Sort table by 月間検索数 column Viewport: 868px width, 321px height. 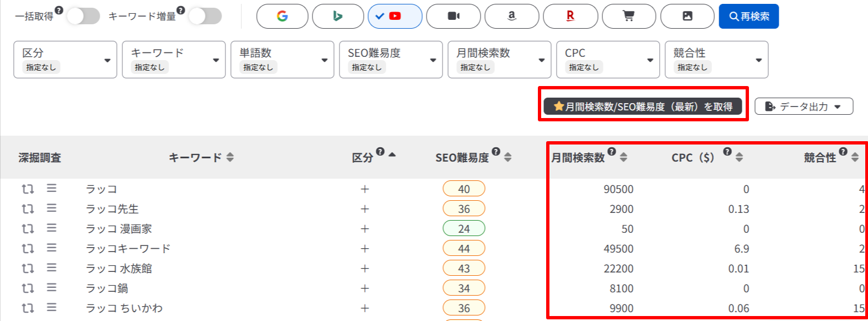pos(623,158)
